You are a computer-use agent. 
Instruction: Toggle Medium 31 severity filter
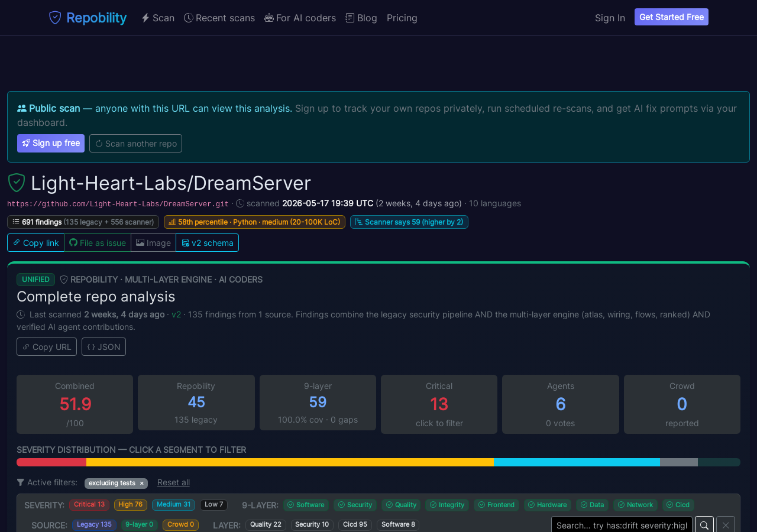tap(173, 505)
